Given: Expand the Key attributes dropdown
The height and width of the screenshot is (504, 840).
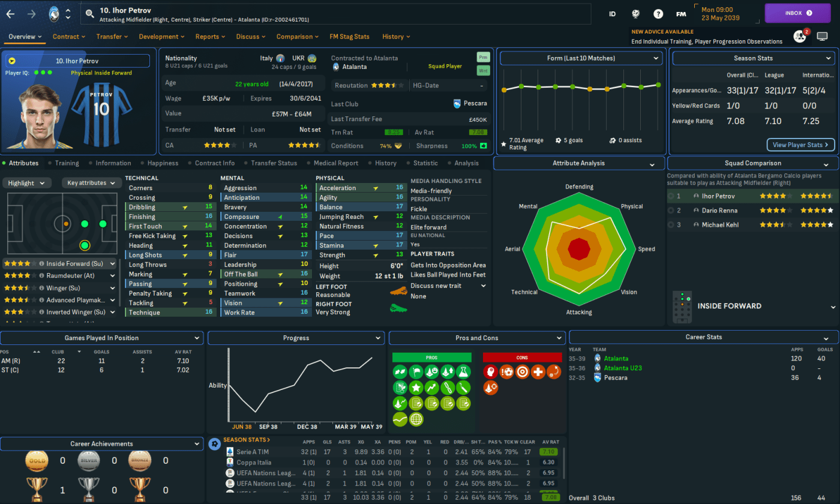Looking at the screenshot, I should (x=90, y=183).
